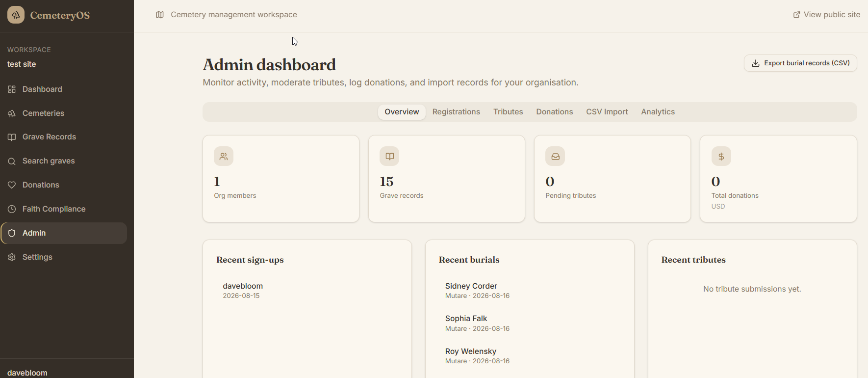Select the Overview tab
The width and height of the screenshot is (868, 378).
[x=402, y=112]
